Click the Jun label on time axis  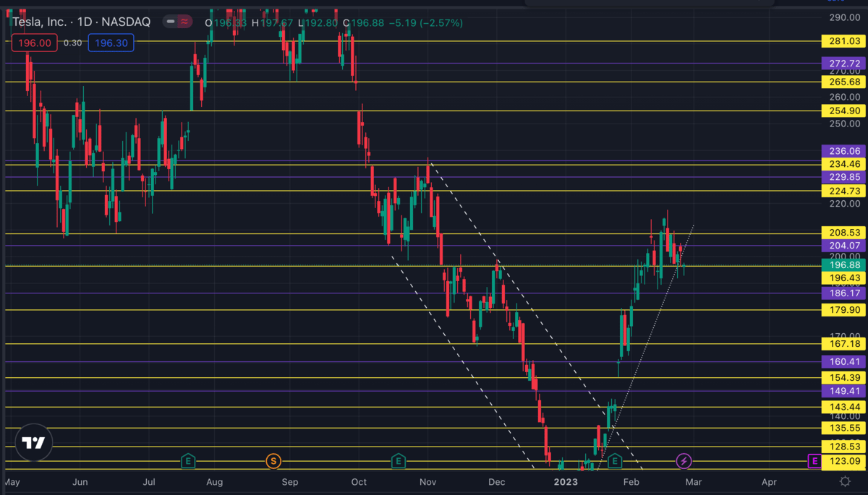(80, 481)
